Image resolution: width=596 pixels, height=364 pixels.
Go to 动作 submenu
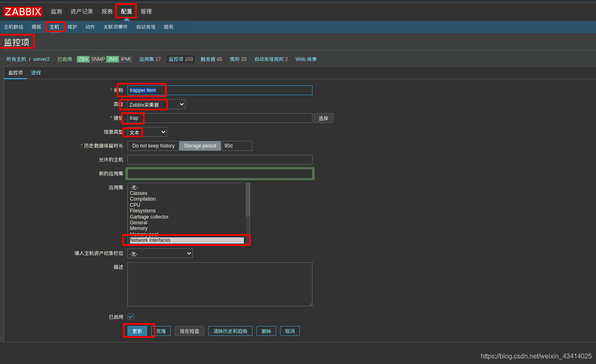[90, 27]
